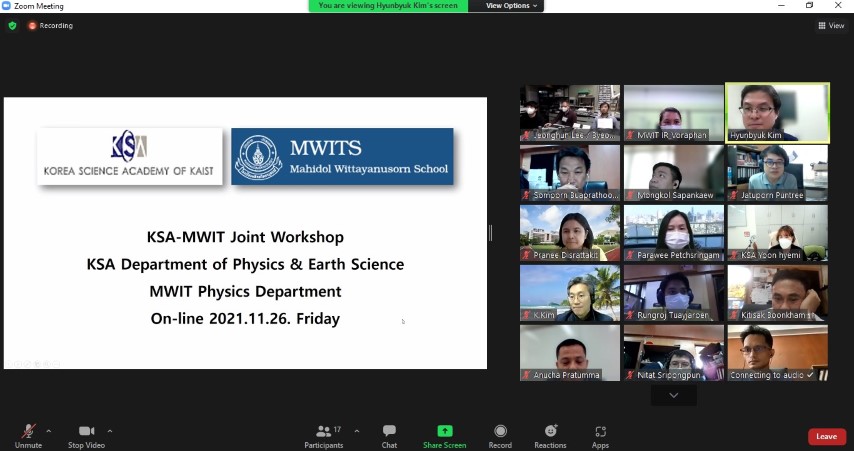Viewport: 854px width, 451px height.
Task: Select Somporn Buaprathoo's video tile
Action: pos(570,173)
